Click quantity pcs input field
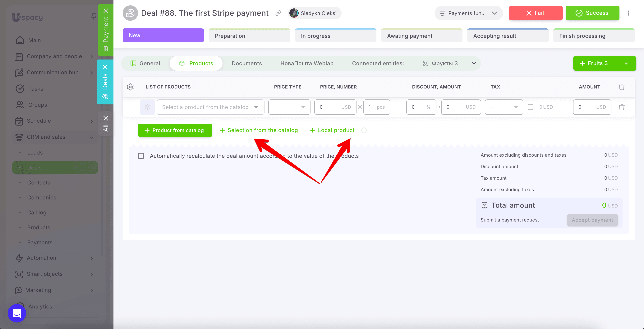The width and height of the screenshot is (644, 329). [x=377, y=107]
